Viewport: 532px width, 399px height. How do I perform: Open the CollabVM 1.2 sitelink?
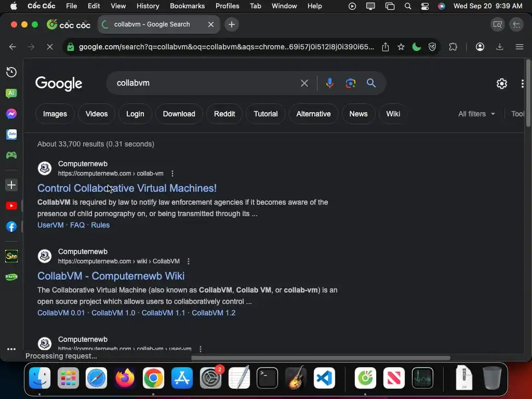tap(214, 313)
